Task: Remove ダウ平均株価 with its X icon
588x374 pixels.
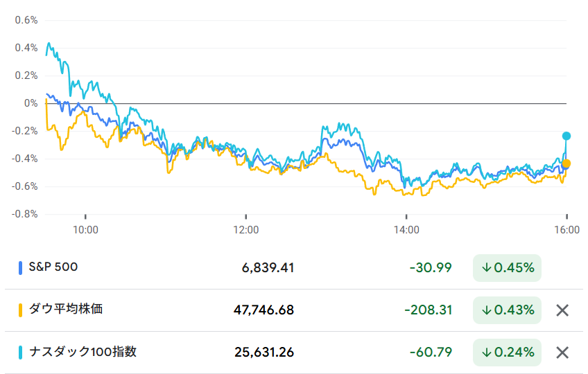Action: 562,310
